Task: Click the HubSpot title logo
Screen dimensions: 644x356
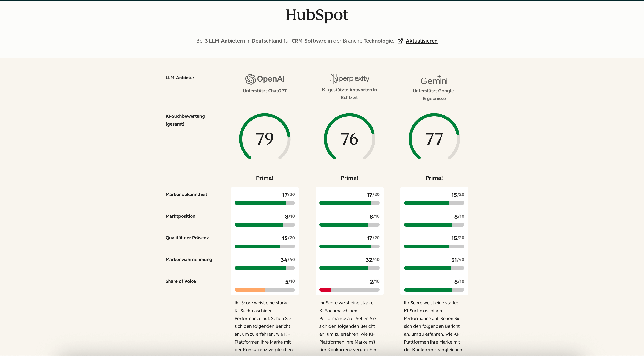Action: 317,15
